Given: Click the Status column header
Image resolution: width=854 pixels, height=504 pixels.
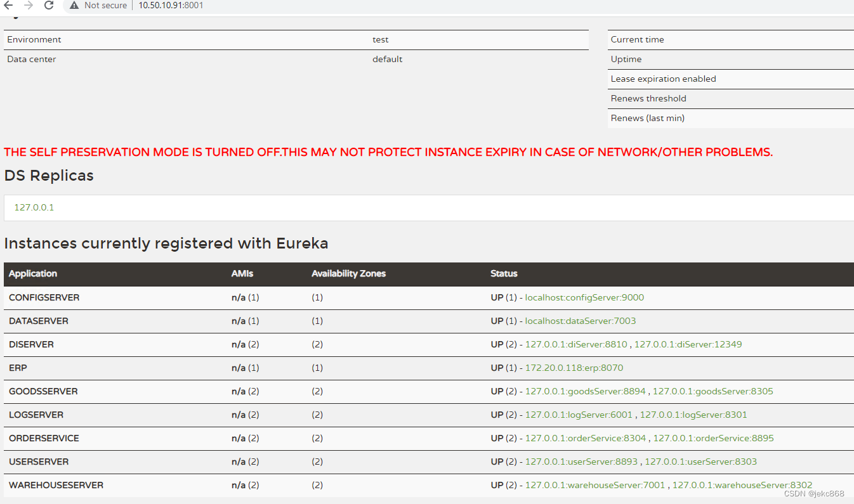Looking at the screenshot, I should click(504, 274).
